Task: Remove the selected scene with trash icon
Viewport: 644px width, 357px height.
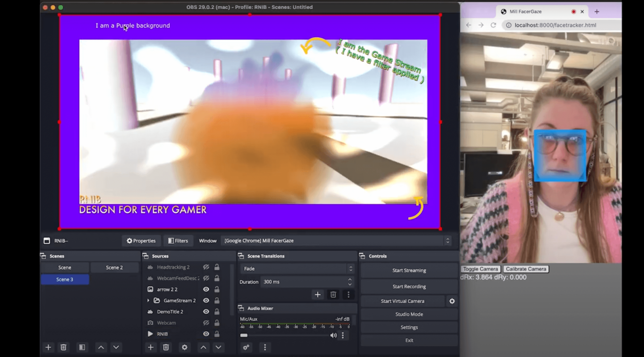Action: click(x=63, y=347)
